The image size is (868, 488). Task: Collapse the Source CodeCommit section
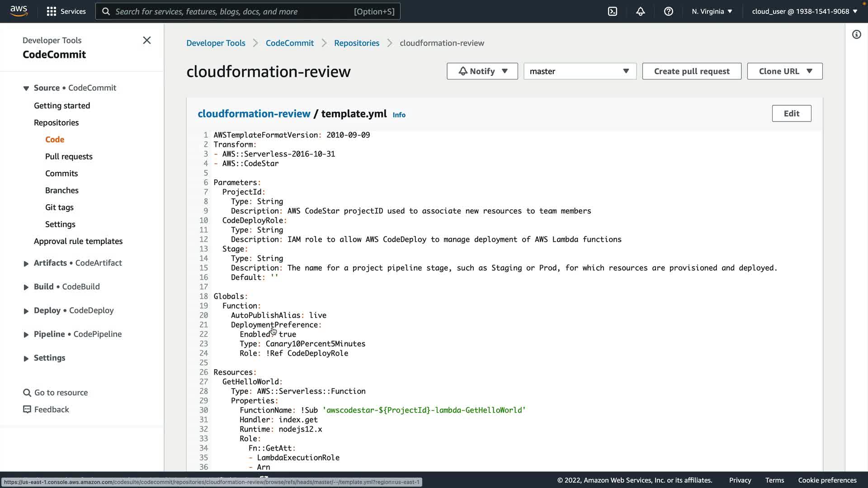tap(26, 88)
